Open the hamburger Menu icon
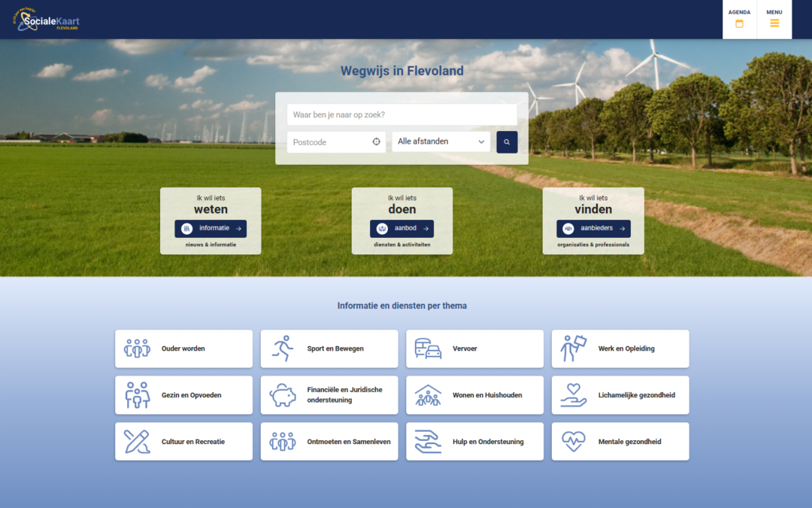Screen dimensions: 812x508 coord(774,23)
